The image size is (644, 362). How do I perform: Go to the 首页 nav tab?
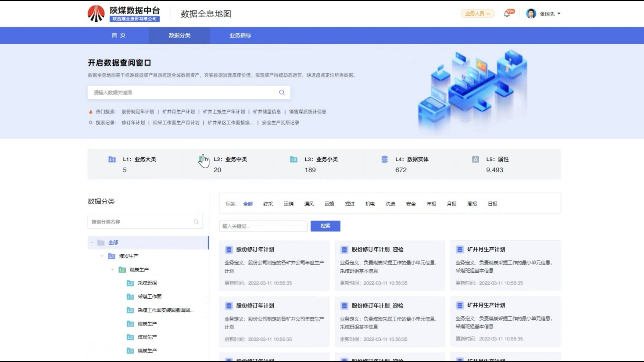[119, 36]
